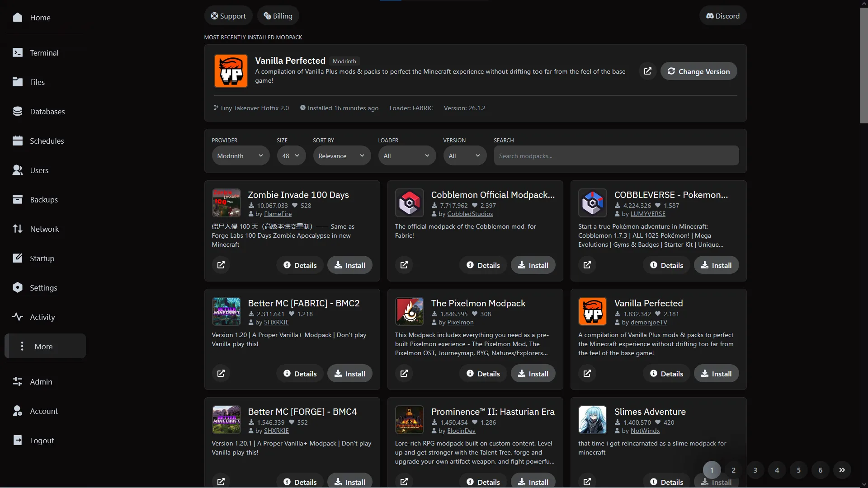This screenshot has height=488, width=868.
Task: Click the Users icon in sidebar
Action: click(18, 170)
